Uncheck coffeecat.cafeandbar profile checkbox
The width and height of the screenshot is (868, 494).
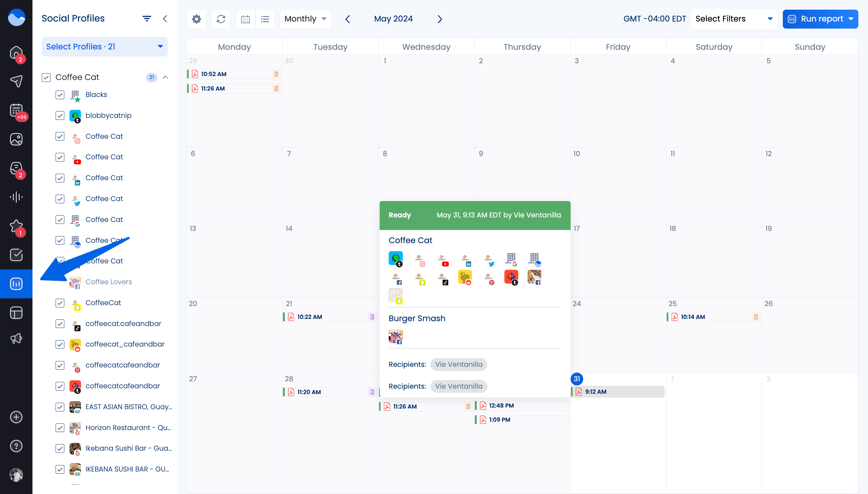click(60, 324)
